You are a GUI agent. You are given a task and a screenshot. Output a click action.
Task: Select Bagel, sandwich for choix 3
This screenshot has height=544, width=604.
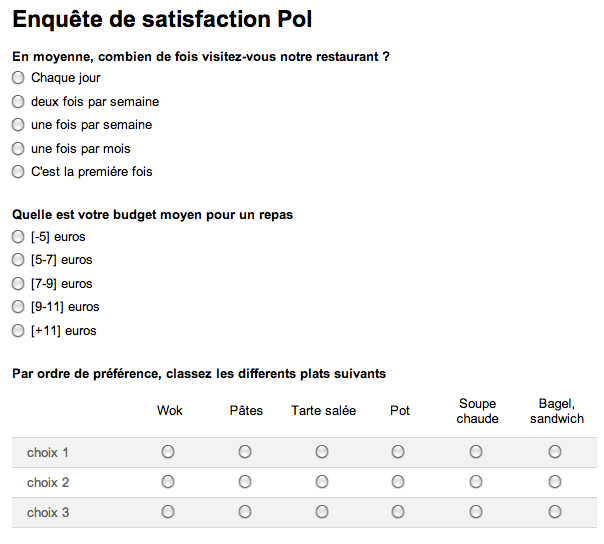pos(555,512)
